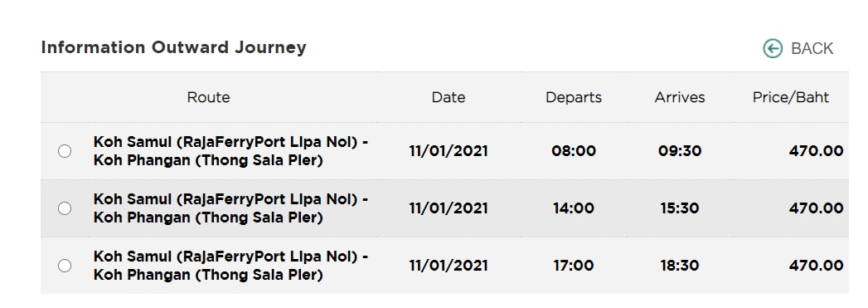This screenshot has width=868, height=308.
Task: Click the date in the 14:00 departure row
Action: [449, 208]
